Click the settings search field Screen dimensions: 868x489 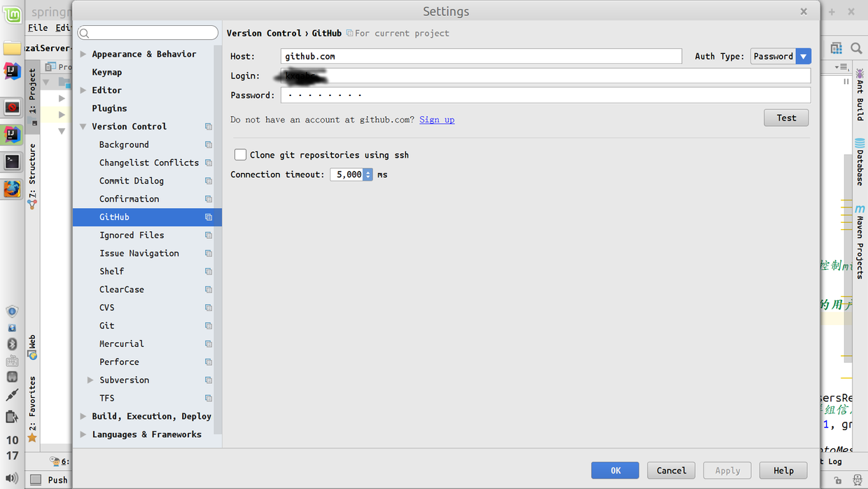147,32
